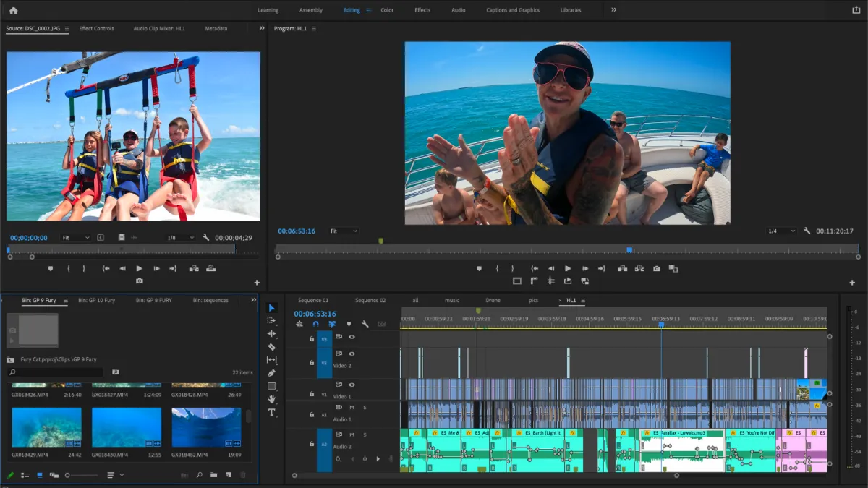Open Program monitor 1/4 resolution dropdown

click(780, 231)
